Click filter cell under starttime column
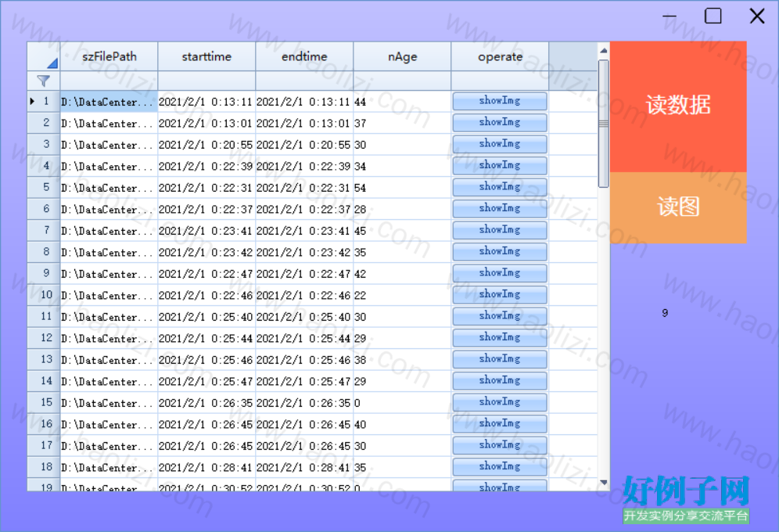This screenshot has width=779, height=532. tap(206, 81)
